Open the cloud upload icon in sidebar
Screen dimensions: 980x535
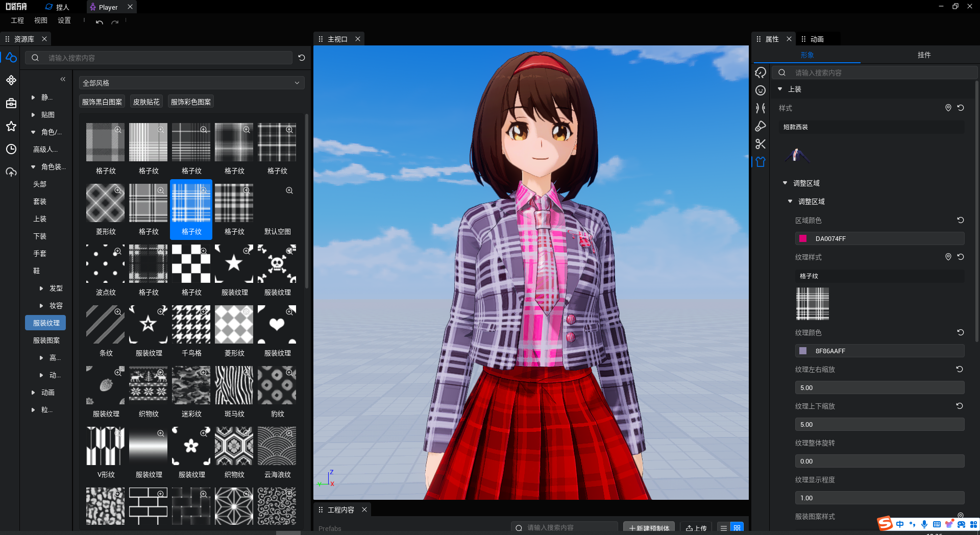tap(11, 172)
